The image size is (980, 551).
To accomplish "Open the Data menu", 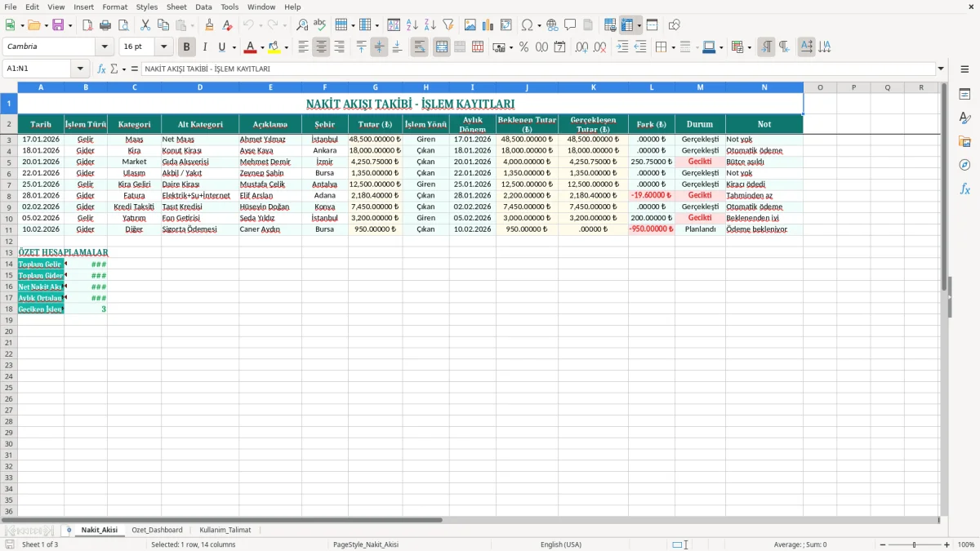I will [x=203, y=7].
